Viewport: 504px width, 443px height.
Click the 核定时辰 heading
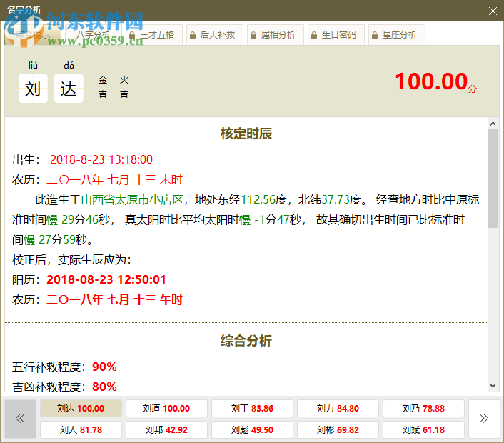246,134
